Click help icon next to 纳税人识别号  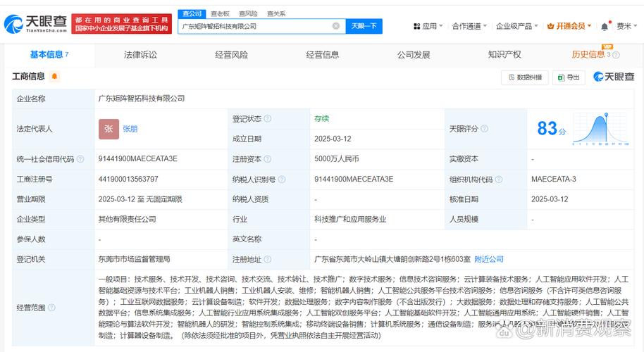[x=281, y=180]
